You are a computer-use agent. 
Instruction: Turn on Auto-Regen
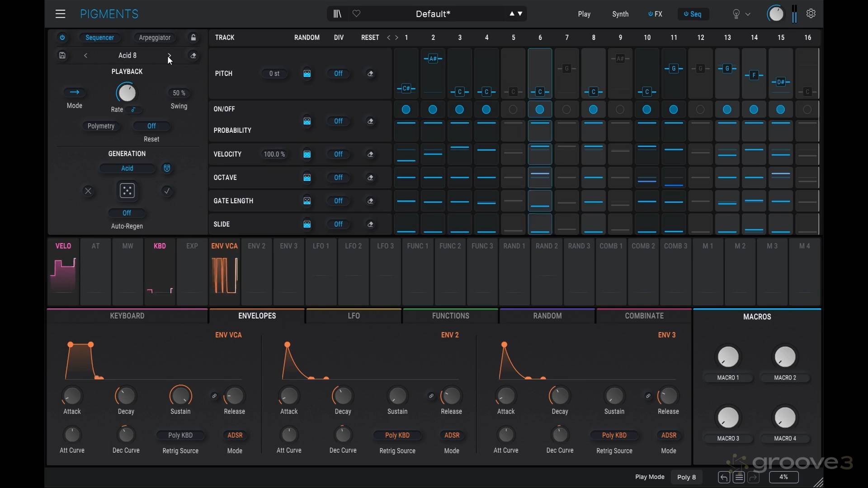(127, 213)
